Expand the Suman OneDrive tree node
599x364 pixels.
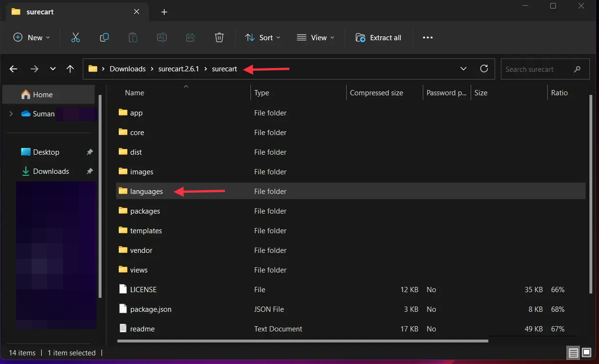coord(11,114)
